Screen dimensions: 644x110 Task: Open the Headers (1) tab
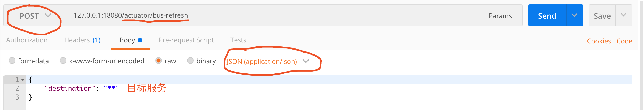pyautogui.click(x=82, y=40)
